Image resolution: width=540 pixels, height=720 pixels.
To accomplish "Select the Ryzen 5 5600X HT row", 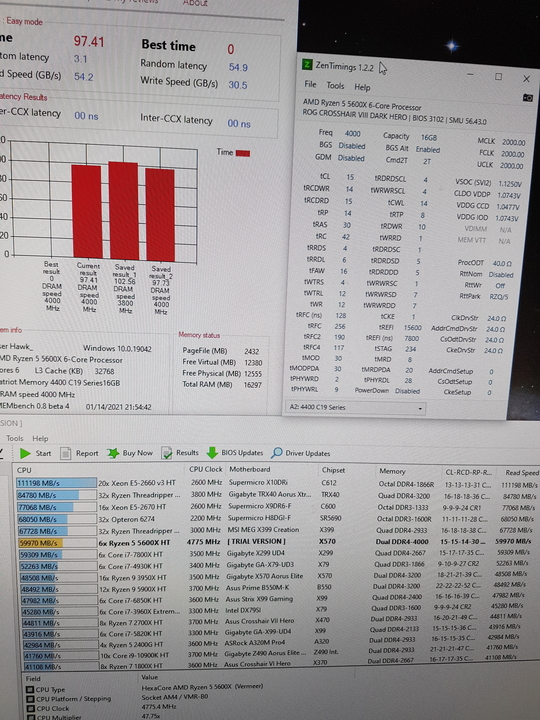I will [x=278, y=542].
